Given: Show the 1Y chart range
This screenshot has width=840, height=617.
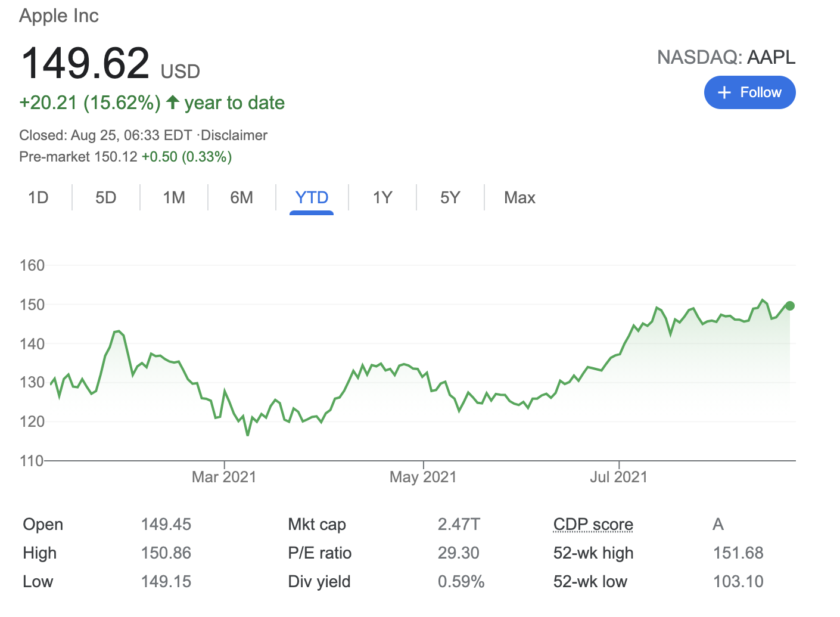Looking at the screenshot, I should coord(382,197).
